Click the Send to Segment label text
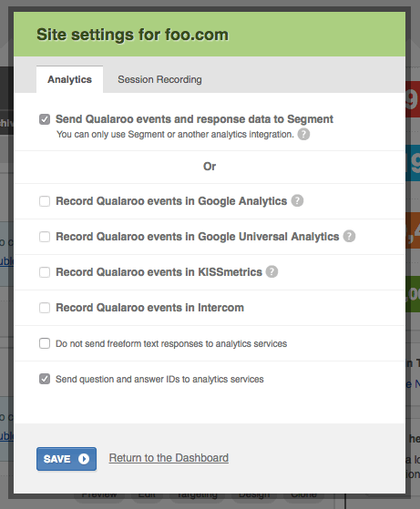 click(194, 119)
